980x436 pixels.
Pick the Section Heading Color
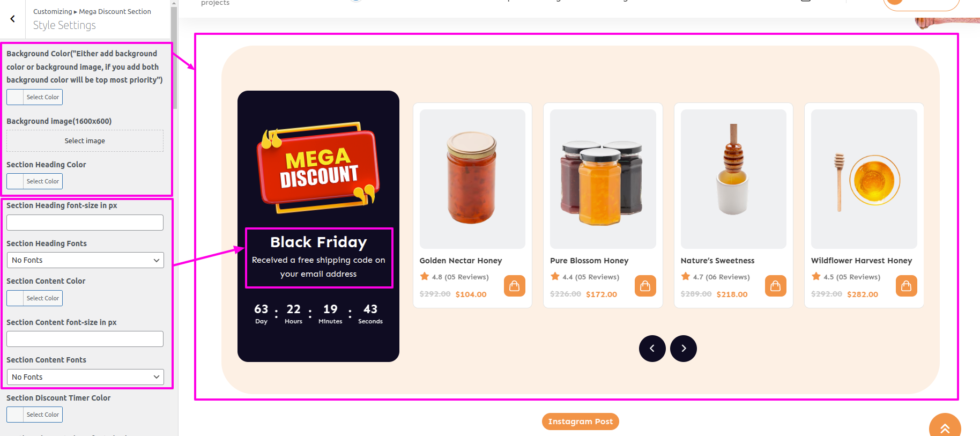point(35,181)
